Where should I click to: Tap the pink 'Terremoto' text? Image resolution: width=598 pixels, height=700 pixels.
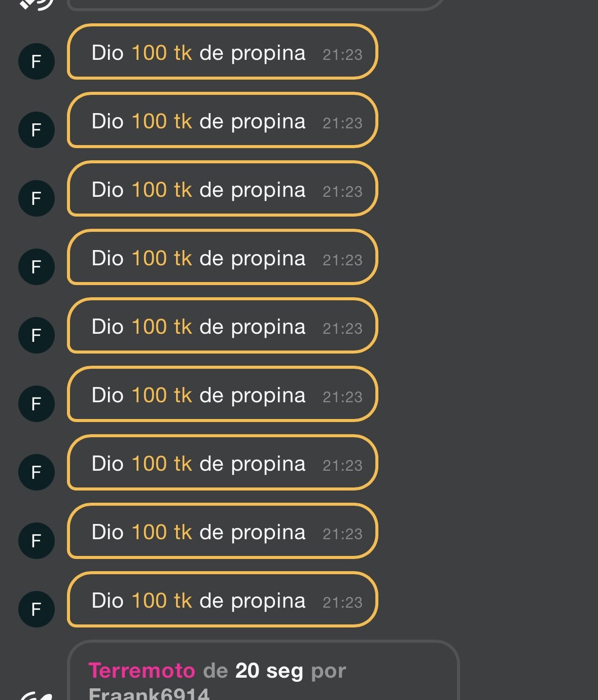point(142,671)
